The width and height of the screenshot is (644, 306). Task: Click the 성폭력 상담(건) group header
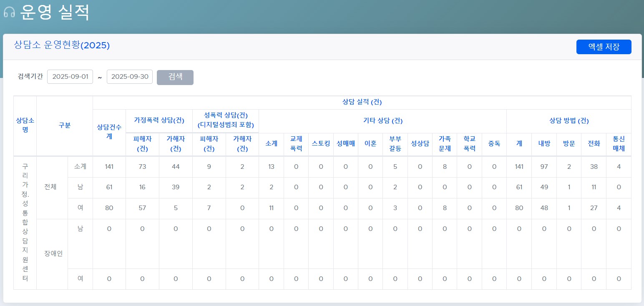[x=226, y=120]
